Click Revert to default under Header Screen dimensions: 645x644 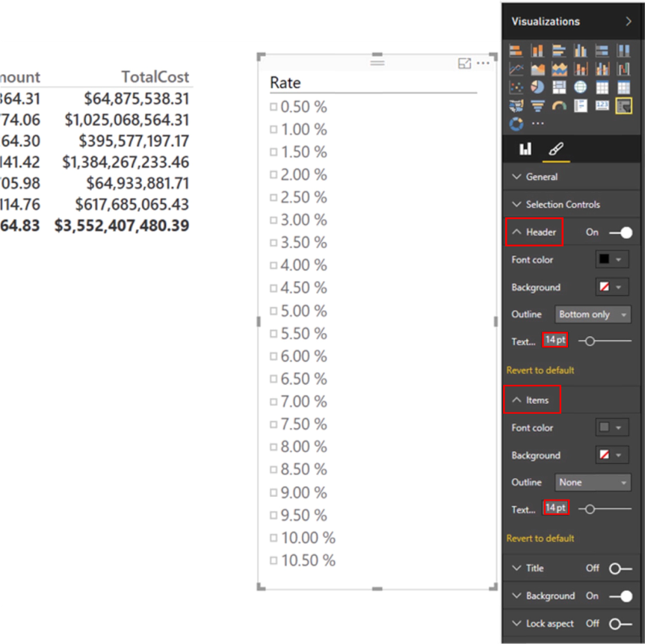click(540, 370)
